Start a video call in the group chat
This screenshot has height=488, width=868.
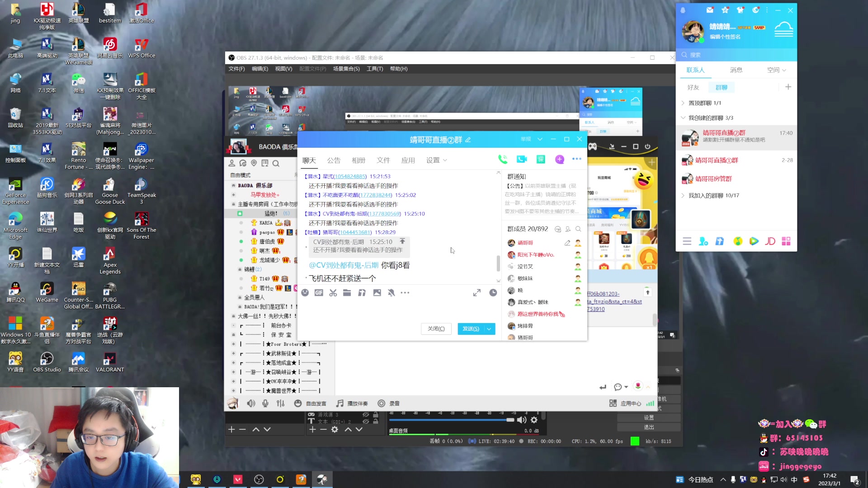pos(522,159)
